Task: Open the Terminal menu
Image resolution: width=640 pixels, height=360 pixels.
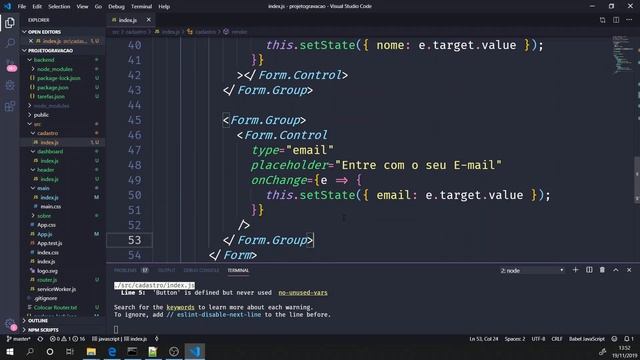Action: [141, 7]
